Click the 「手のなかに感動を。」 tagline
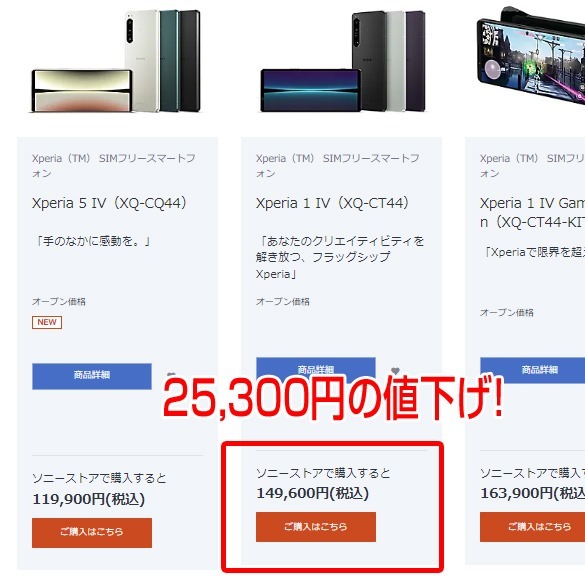The width and height of the screenshot is (585, 584). tap(92, 241)
